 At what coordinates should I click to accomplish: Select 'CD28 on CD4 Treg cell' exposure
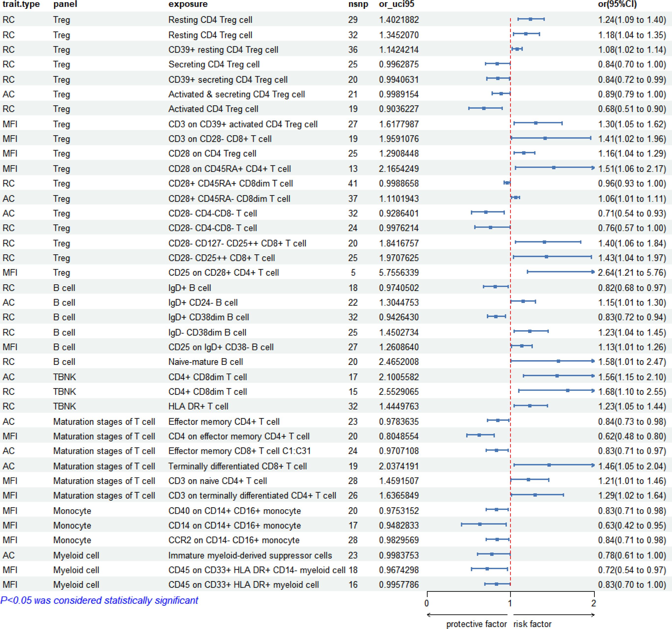(212, 153)
